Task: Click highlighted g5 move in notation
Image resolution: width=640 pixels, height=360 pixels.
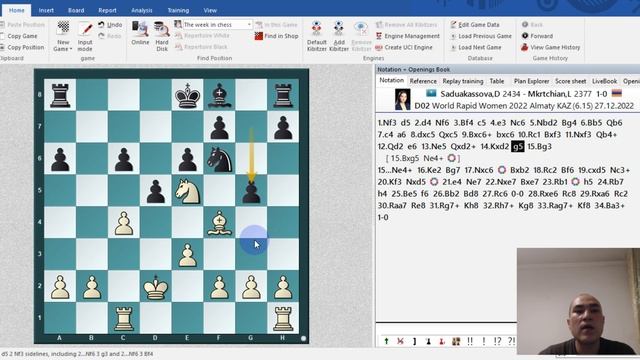Action: point(518,146)
